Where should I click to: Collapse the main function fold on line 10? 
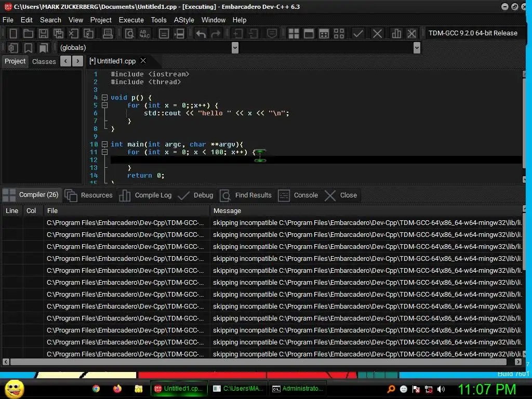pos(105,144)
